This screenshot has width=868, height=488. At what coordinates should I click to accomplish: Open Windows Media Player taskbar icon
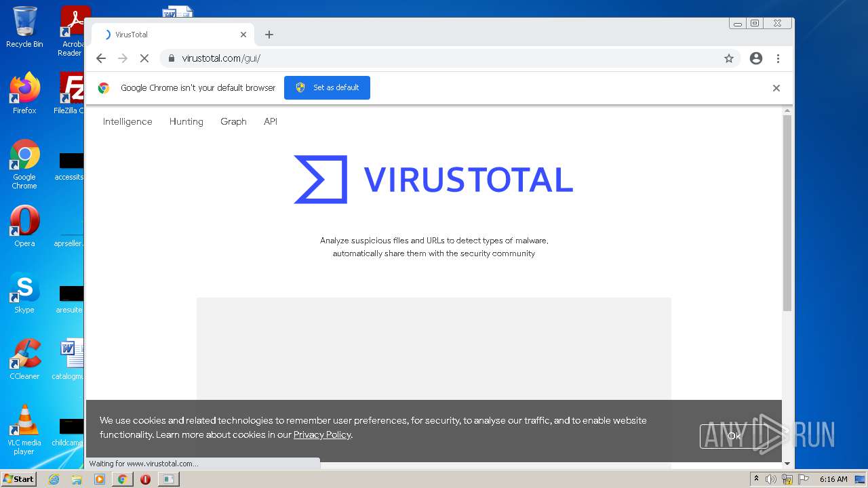point(100,479)
